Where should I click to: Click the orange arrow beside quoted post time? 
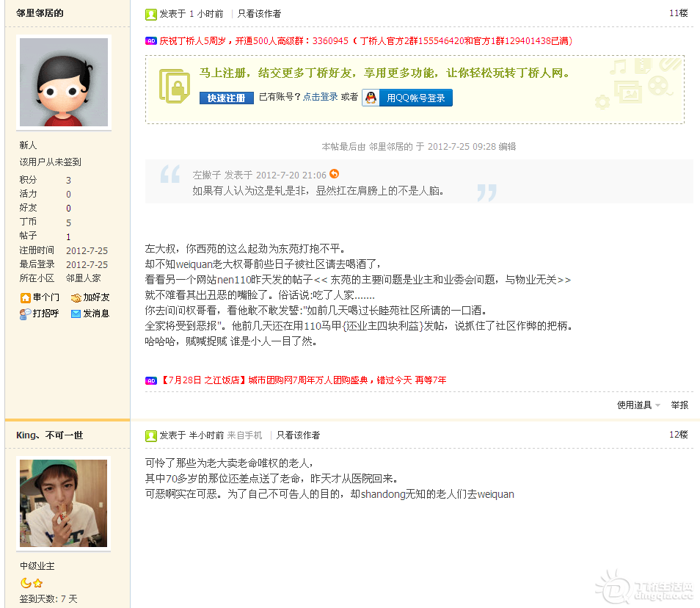point(335,174)
